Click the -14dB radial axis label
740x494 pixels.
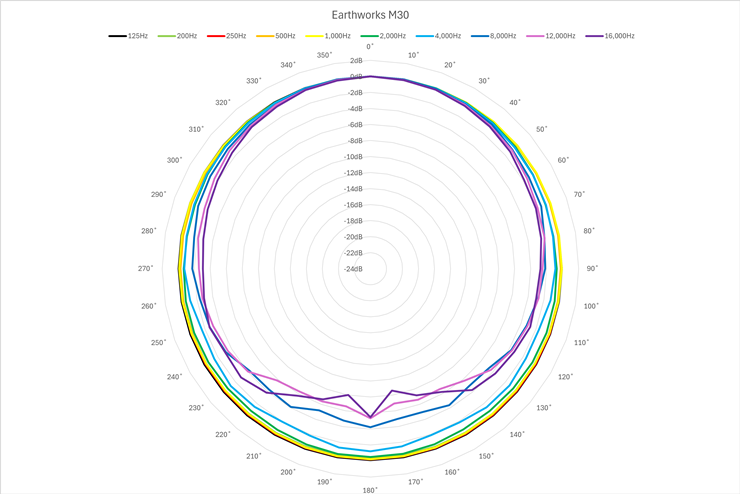(353, 189)
